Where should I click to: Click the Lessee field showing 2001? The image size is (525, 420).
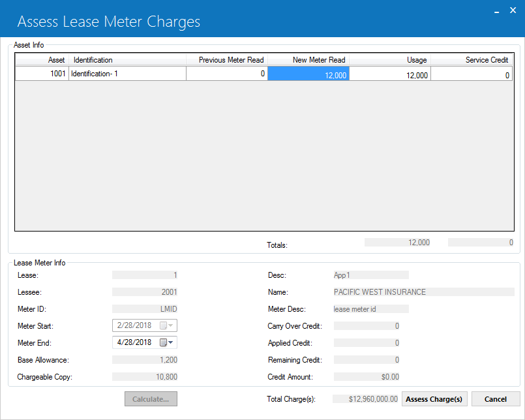(x=145, y=292)
